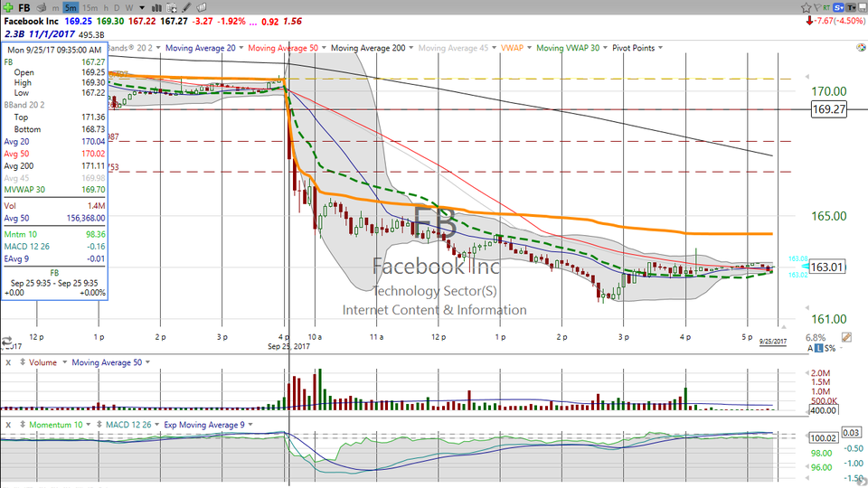868x488 pixels.
Task: Click the MACD 12 26 move handle
Action: 99,425
